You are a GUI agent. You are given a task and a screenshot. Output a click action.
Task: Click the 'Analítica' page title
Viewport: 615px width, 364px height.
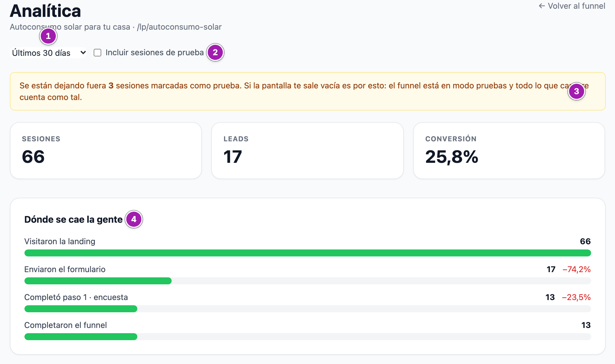(x=45, y=11)
